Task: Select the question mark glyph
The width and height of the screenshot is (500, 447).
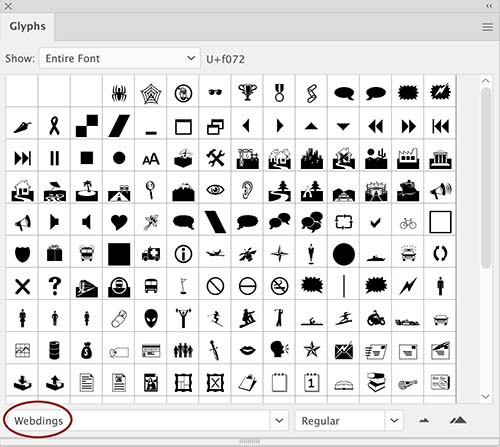Action: click(x=54, y=286)
